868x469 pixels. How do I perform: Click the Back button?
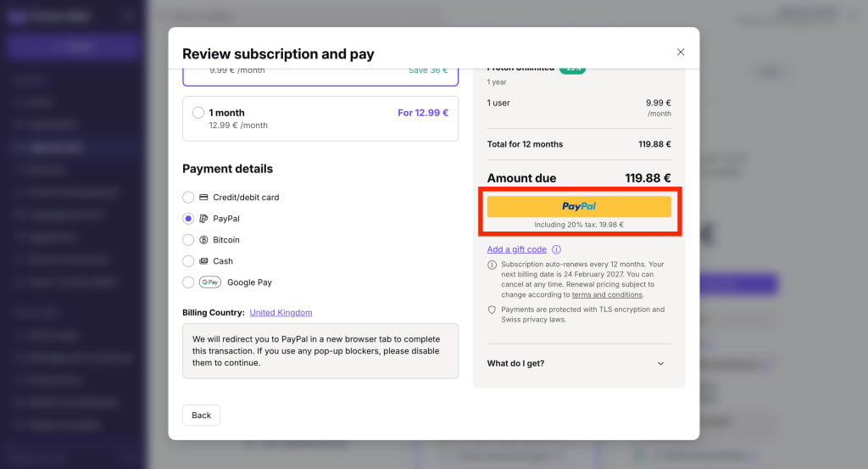pyautogui.click(x=201, y=416)
